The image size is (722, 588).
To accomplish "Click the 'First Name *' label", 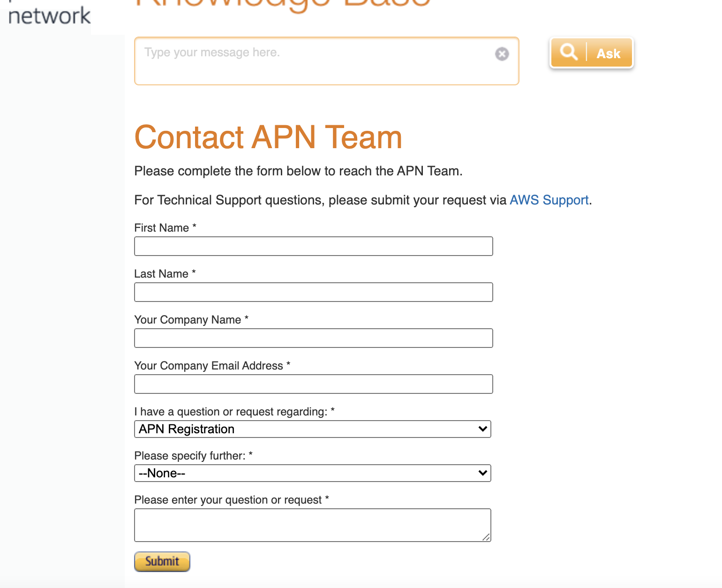I will [x=165, y=228].
